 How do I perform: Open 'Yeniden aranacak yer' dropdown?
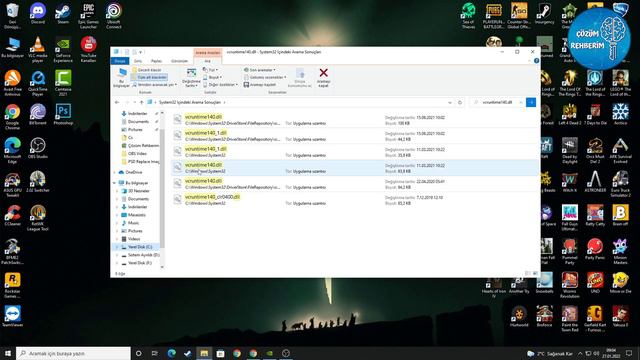(x=154, y=84)
